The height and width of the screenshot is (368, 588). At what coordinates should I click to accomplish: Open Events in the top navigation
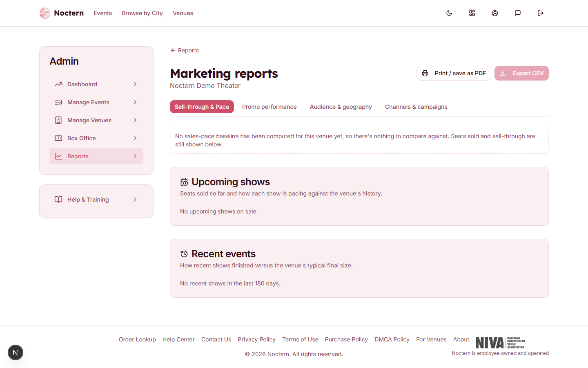(102, 13)
